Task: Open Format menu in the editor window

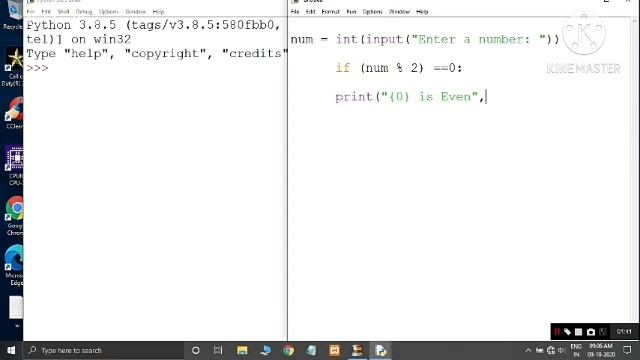Action: point(331,12)
